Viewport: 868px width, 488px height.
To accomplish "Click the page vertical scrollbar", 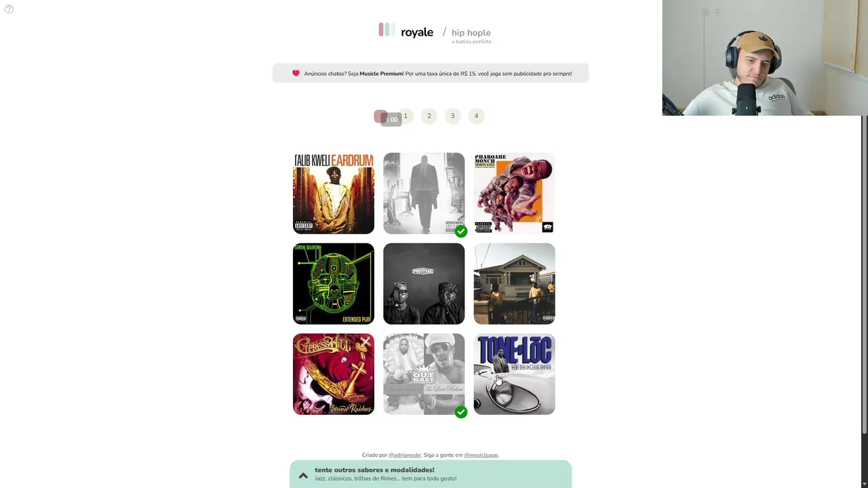I will click(865, 274).
